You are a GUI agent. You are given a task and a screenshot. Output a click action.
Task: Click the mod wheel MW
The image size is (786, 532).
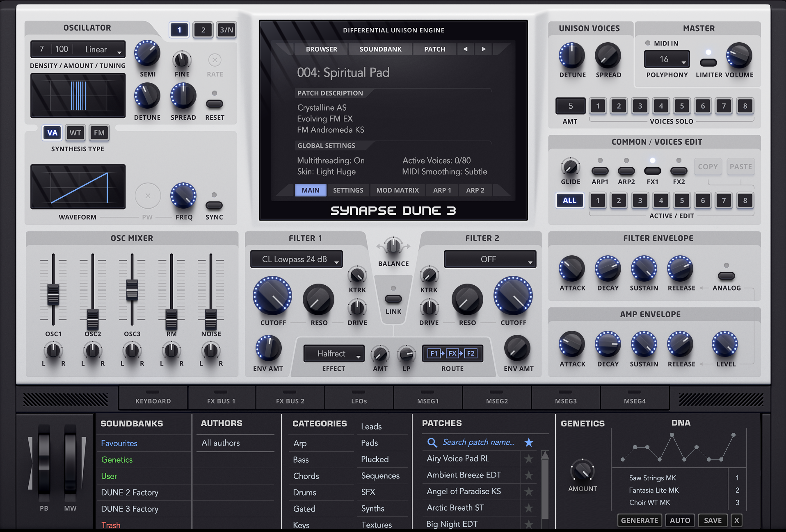click(x=70, y=463)
